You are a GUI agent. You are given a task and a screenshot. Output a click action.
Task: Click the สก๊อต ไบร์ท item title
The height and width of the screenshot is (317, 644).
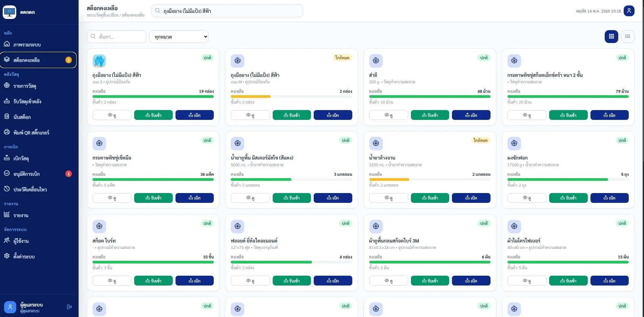click(104, 241)
